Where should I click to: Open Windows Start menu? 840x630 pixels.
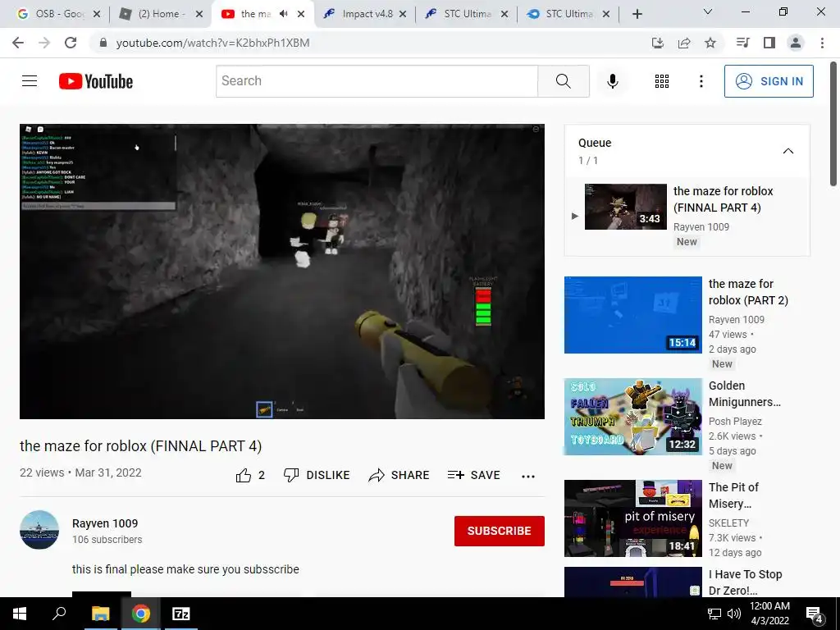(x=20, y=614)
